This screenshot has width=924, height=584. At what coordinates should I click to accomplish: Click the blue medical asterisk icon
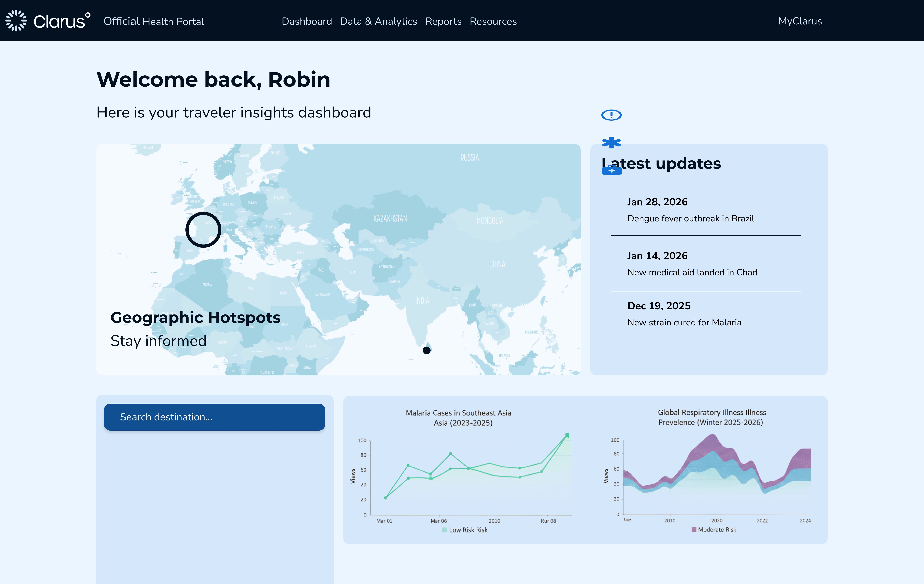[611, 143]
